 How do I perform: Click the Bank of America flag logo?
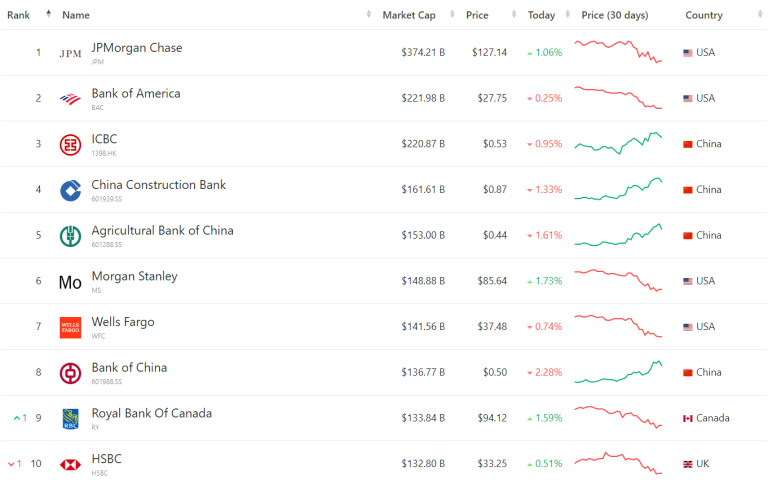(70, 99)
